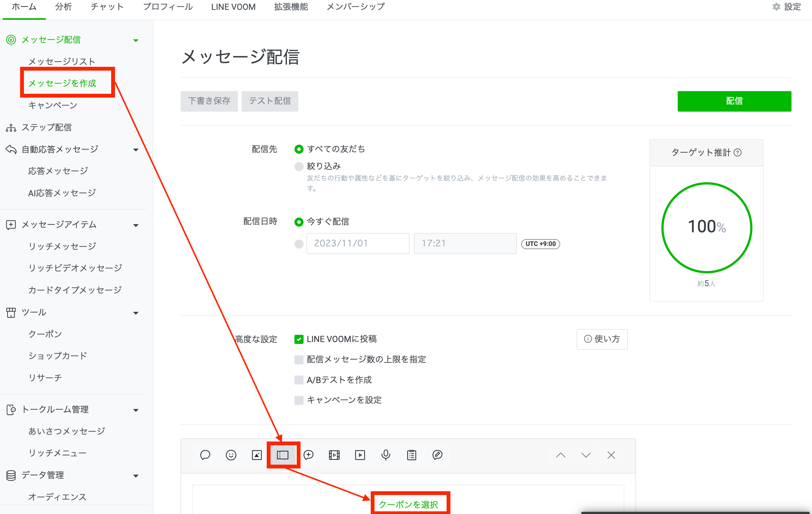Select the text message bubble icon
The height and width of the screenshot is (514, 812).
pos(205,455)
